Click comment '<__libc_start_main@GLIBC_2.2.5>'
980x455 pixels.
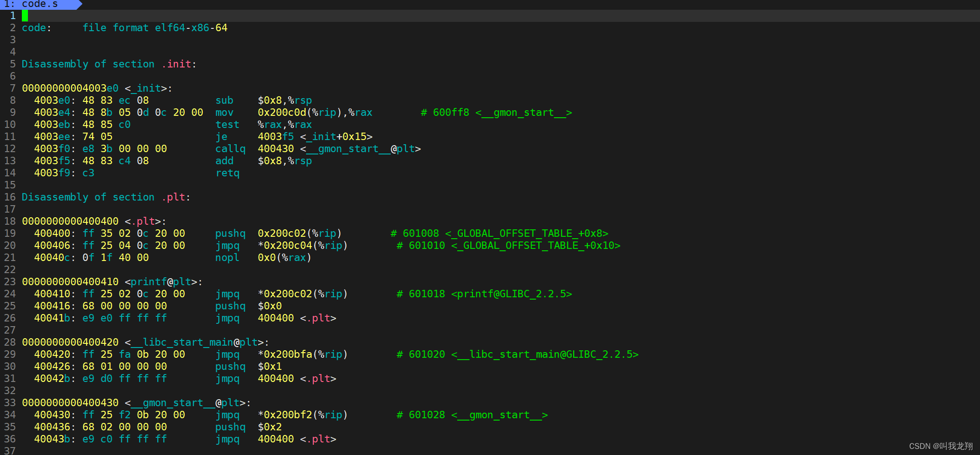tap(545, 355)
